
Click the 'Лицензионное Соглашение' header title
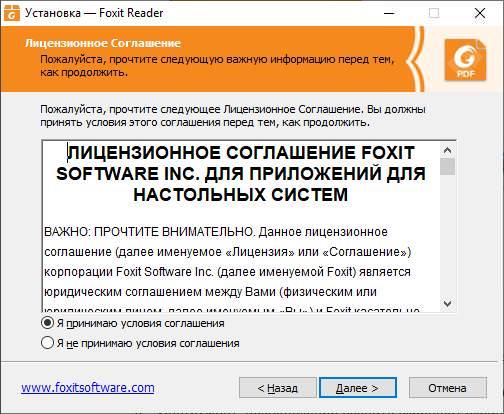(103, 43)
